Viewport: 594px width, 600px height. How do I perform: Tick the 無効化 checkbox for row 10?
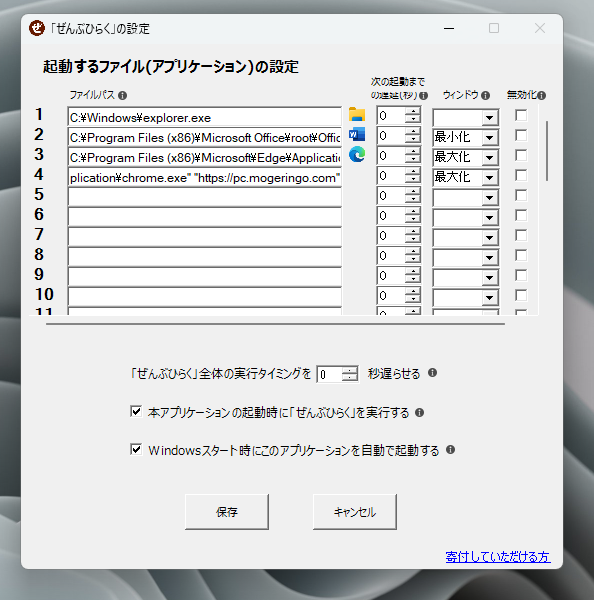(x=521, y=295)
